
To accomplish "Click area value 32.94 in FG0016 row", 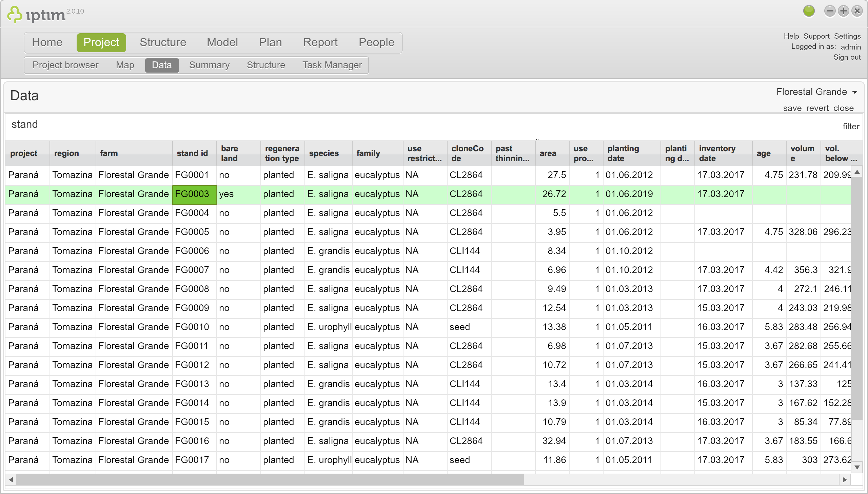I will pyautogui.click(x=552, y=441).
